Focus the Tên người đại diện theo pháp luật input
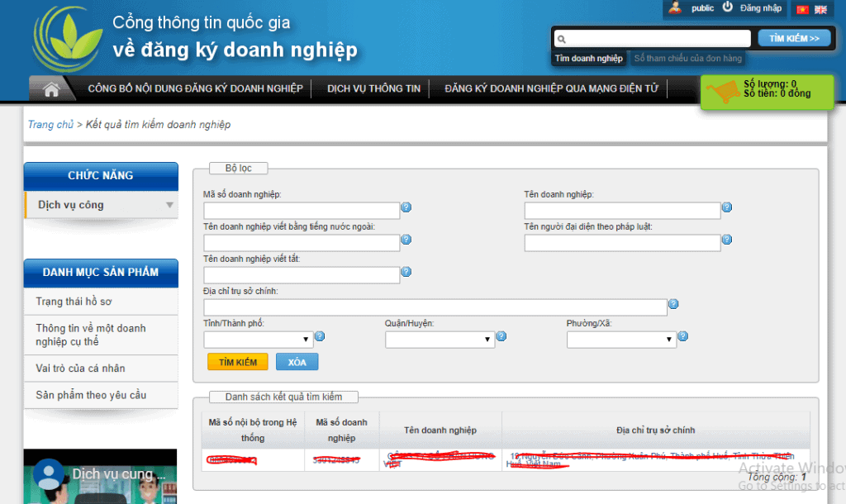 622,243
